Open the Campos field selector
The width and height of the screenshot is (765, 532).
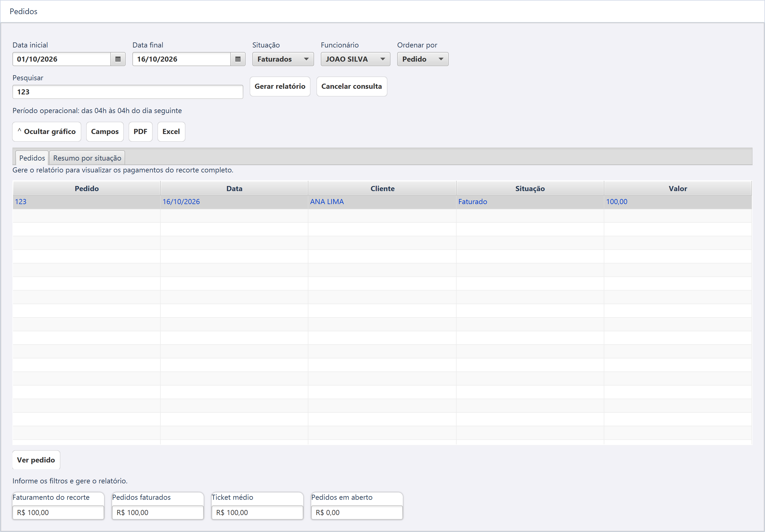coord(105,132)
